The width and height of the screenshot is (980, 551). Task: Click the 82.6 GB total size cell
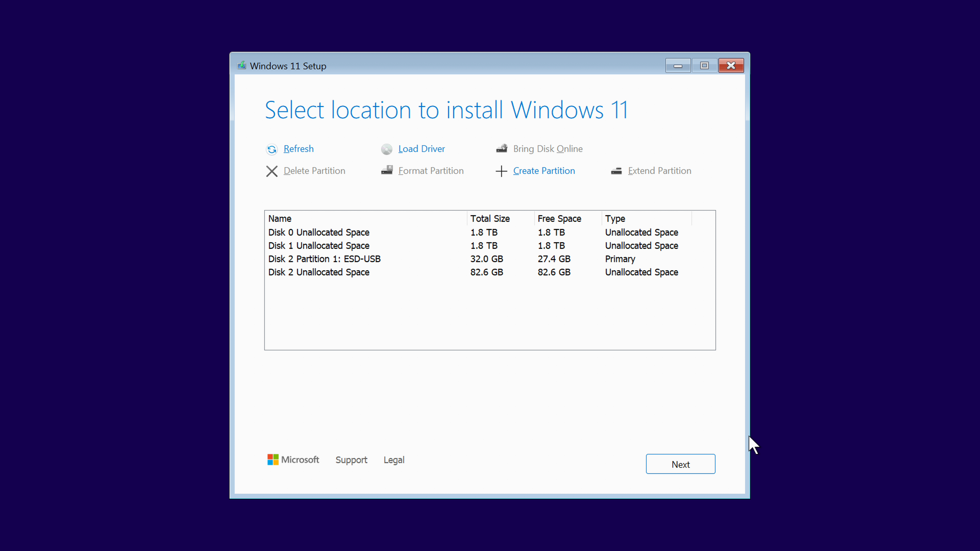coord(487,272)
